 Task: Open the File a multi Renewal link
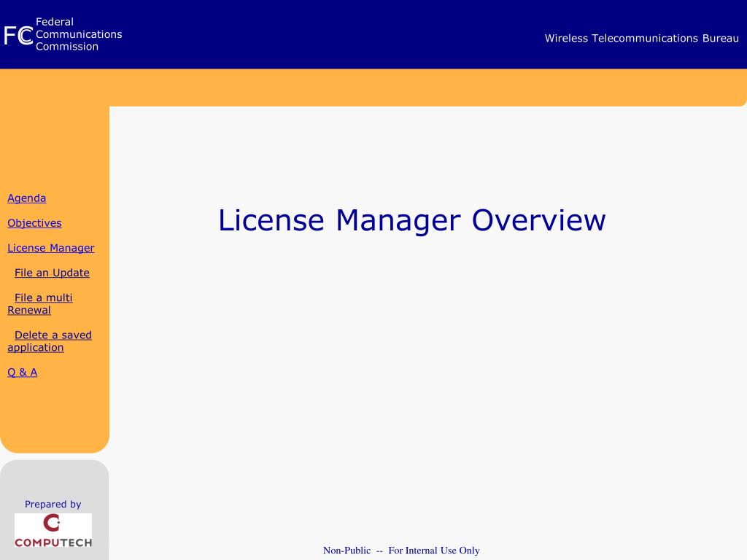(40, 303)
